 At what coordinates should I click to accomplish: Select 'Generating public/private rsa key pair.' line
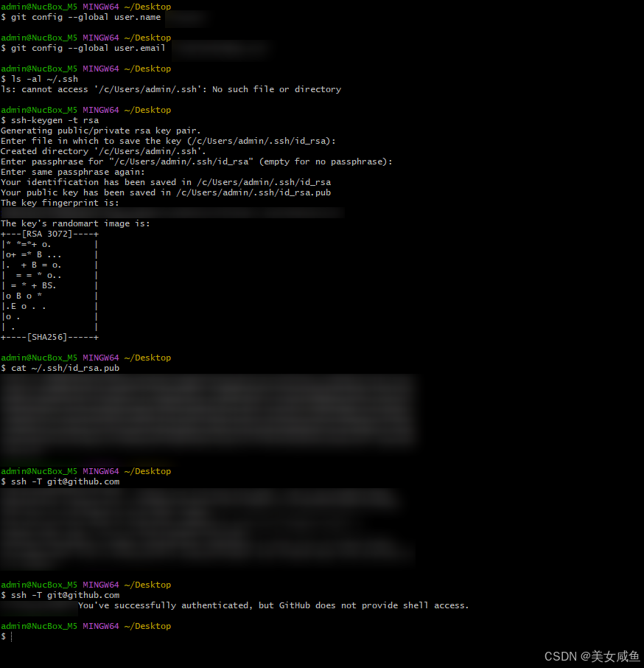pyautogui.click(x=100, y=131)
